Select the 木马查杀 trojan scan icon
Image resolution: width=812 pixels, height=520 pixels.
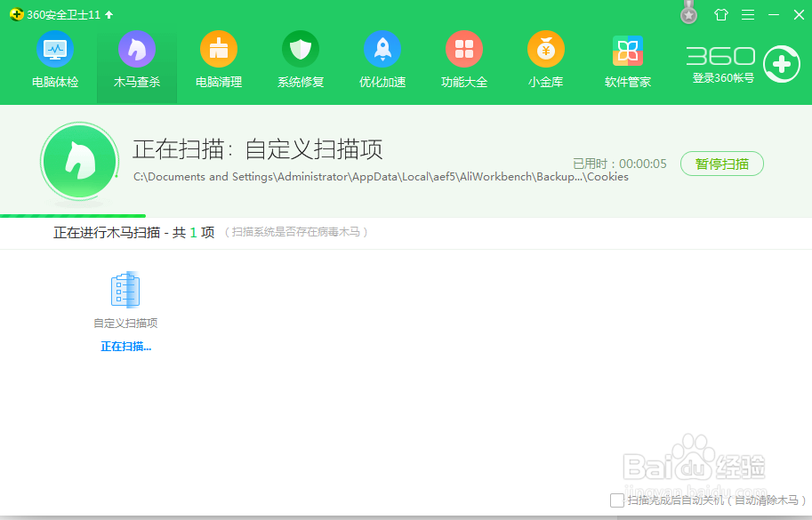tap(137, 49)
